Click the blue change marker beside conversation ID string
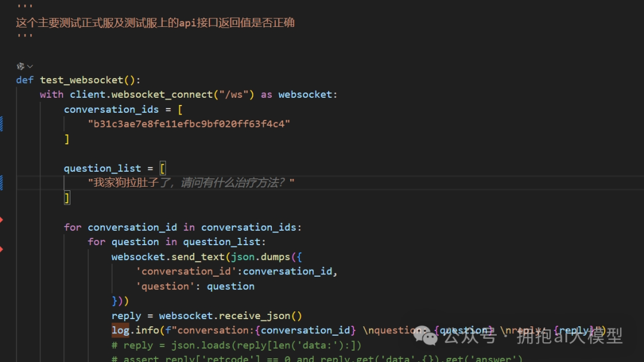This screenshot has height=362, width=644. coord(1,123)
